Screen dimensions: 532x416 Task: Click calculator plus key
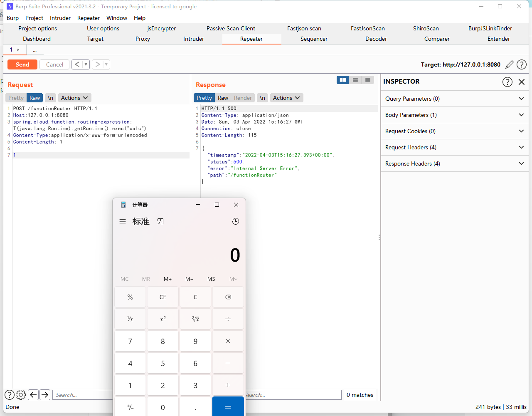[x=228, y=385]
